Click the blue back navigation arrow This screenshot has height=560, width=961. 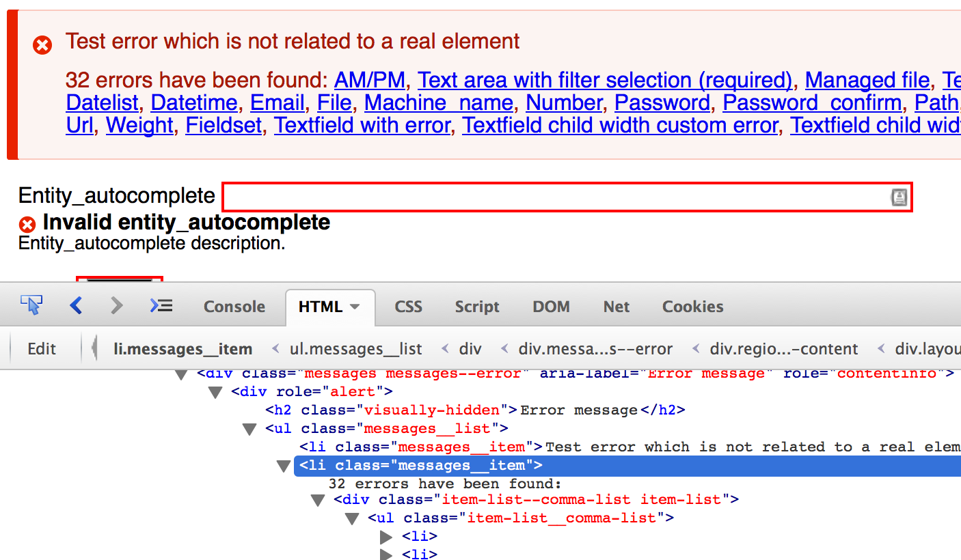click(76, 306)
